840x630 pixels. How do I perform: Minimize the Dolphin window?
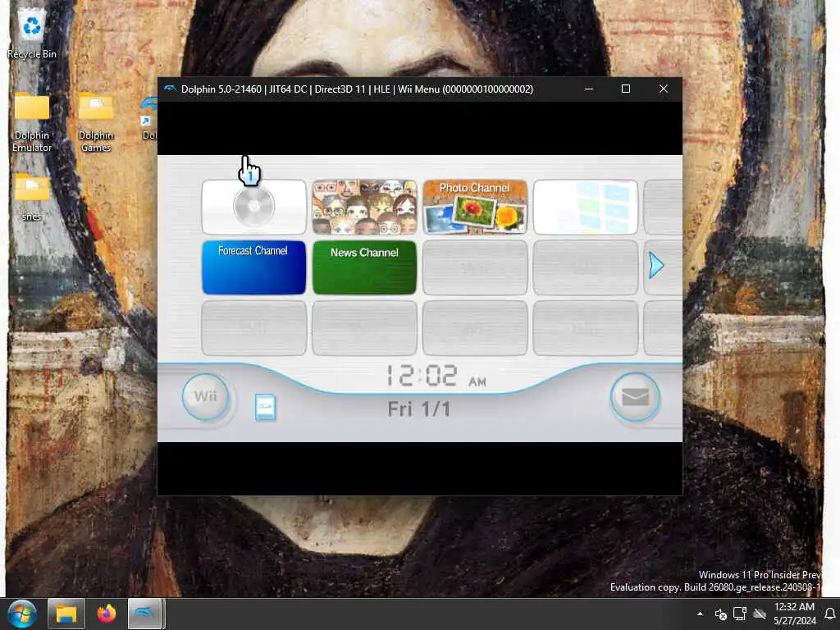pos(589,89)
